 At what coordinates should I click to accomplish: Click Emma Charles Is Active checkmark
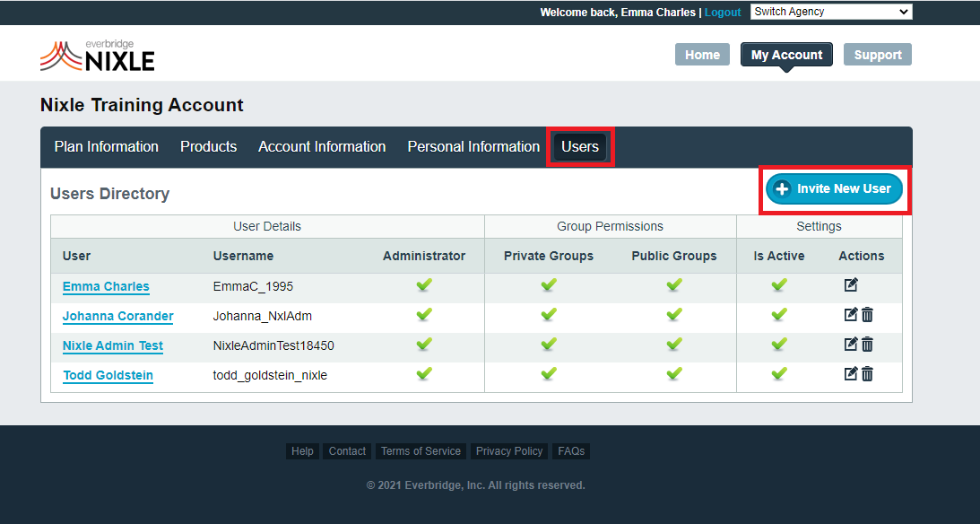[x=779, y=285]
